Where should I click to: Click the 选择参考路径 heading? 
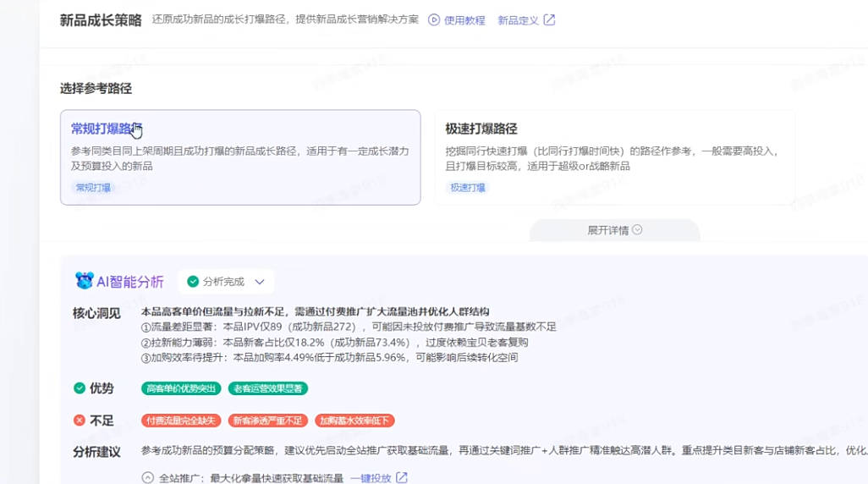click(96, 89)
